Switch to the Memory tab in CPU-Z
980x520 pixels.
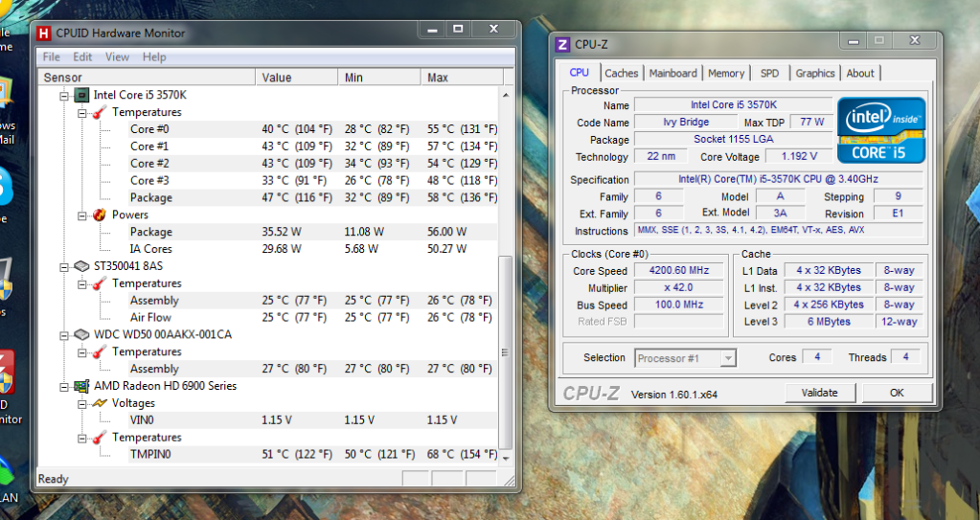click(725, 73)
